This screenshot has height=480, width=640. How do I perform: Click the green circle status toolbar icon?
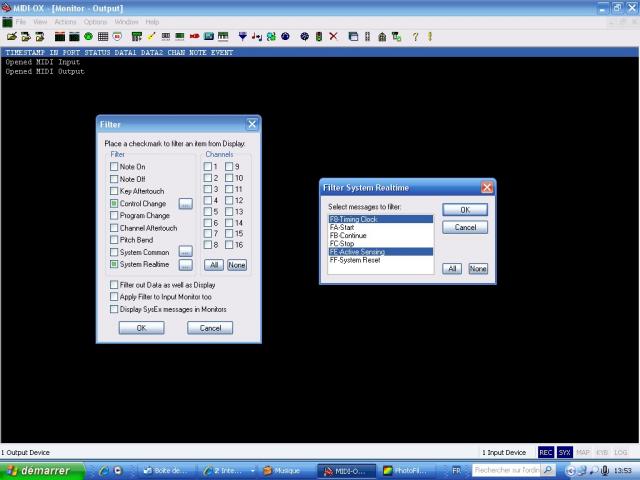click(x=88, y=37)
